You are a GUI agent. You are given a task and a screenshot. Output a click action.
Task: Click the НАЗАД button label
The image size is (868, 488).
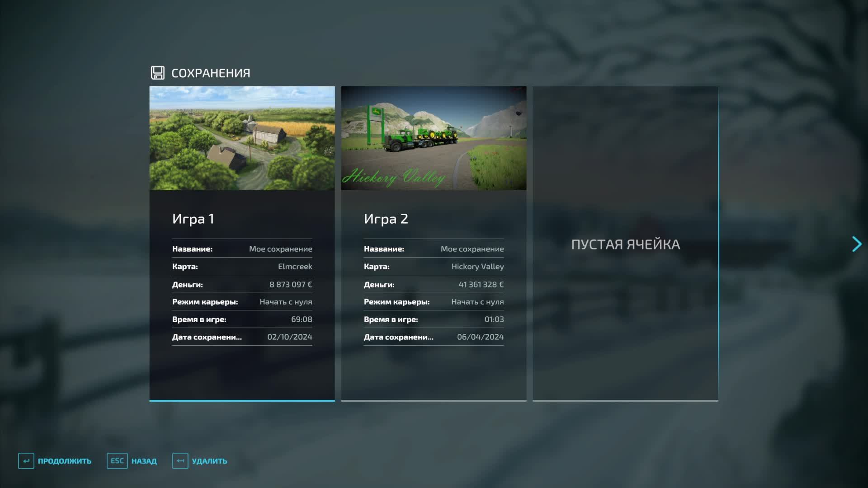[144, 461]
